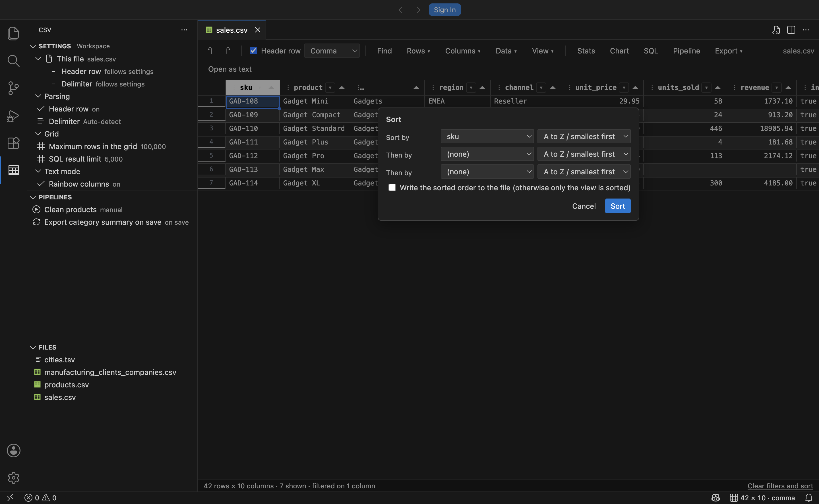Click Clear filters and sort link
This screenshot has width=819, height=504.
(x=780, y=486)
